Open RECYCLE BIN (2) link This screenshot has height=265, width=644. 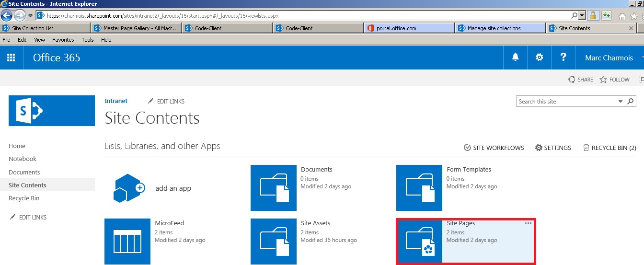click(609, 148)
